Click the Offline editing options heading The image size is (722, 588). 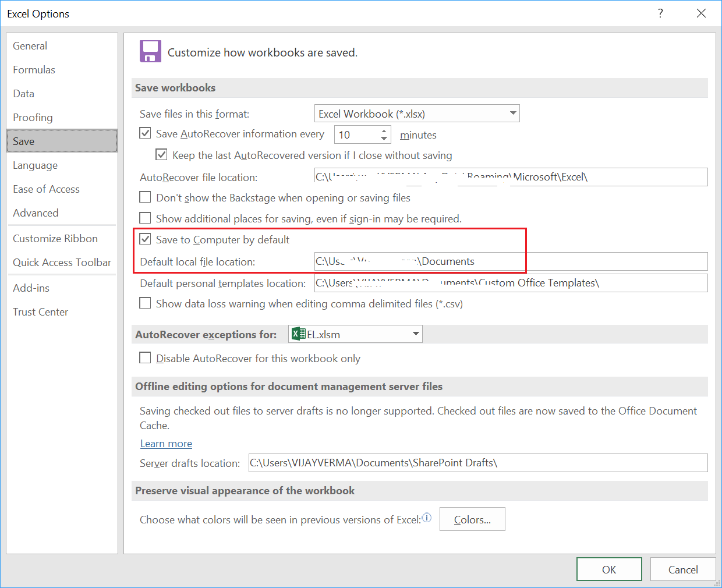(289, 386)
